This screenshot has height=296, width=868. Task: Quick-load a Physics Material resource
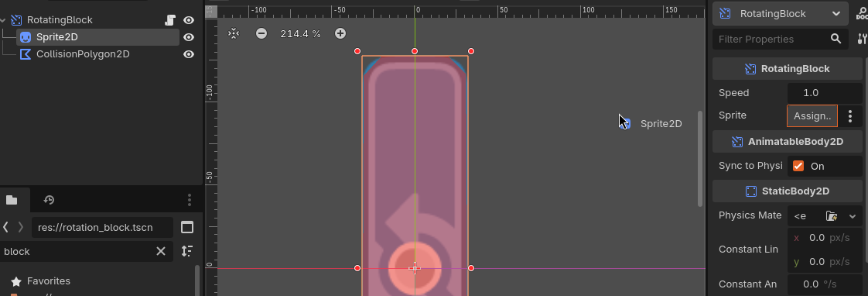pyautogui.click(x=831, y=215)
